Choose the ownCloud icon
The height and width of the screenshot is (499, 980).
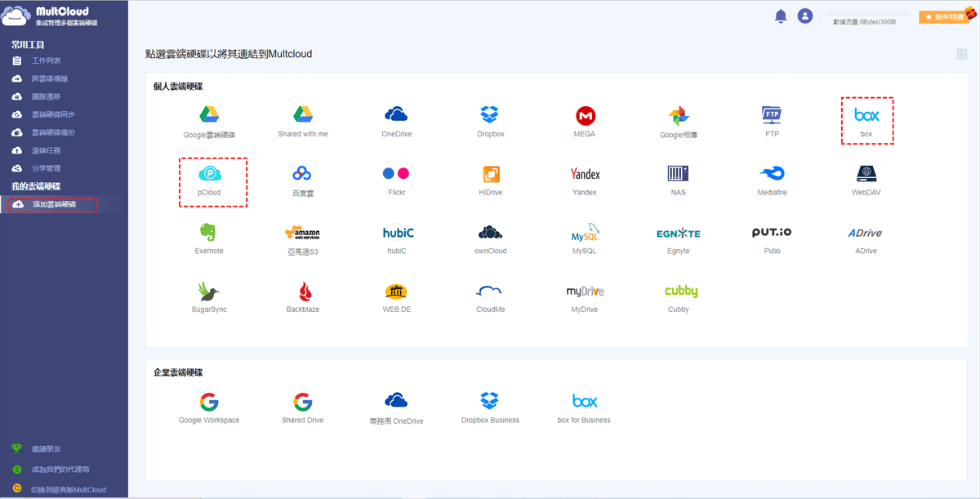click(491, 233)
